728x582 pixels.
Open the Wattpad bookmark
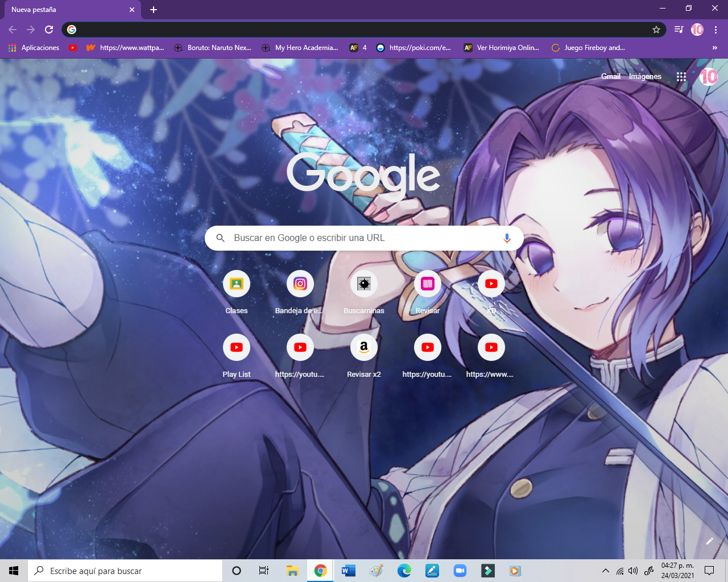[125, 48]
